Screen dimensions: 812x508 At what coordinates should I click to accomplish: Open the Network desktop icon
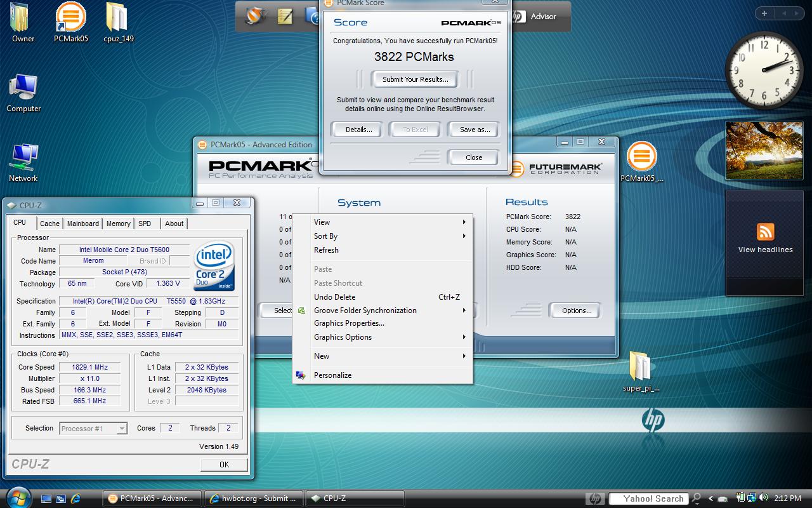[x=23, y=163]
